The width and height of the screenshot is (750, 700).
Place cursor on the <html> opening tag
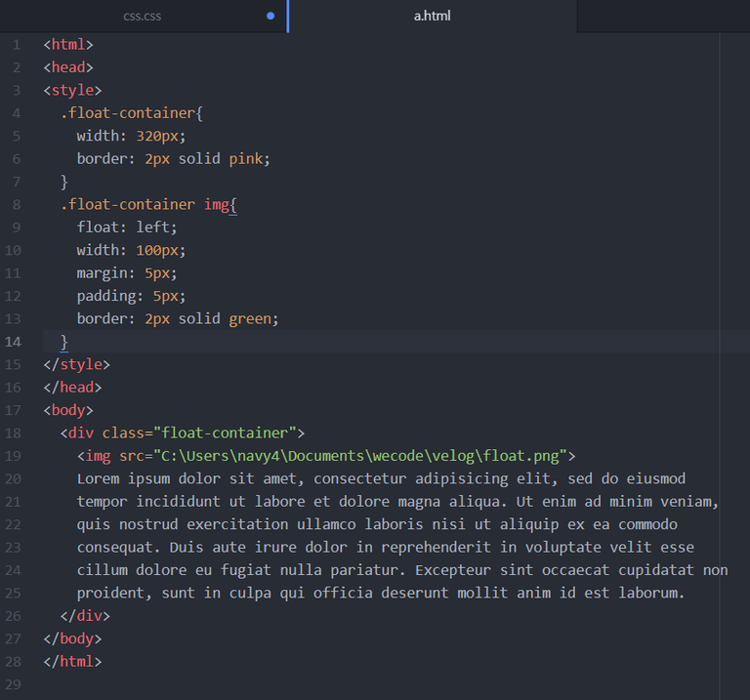(68, 45)
